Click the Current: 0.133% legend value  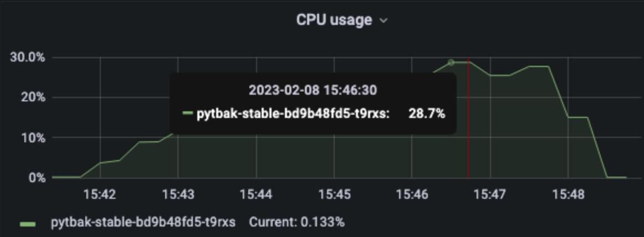[x=297, y=222]
